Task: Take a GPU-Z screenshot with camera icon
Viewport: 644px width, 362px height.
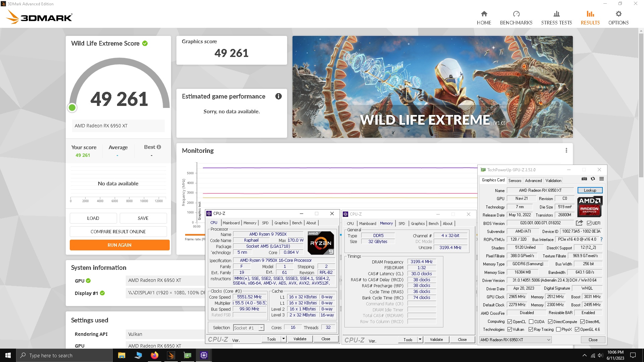Action: 584,179
